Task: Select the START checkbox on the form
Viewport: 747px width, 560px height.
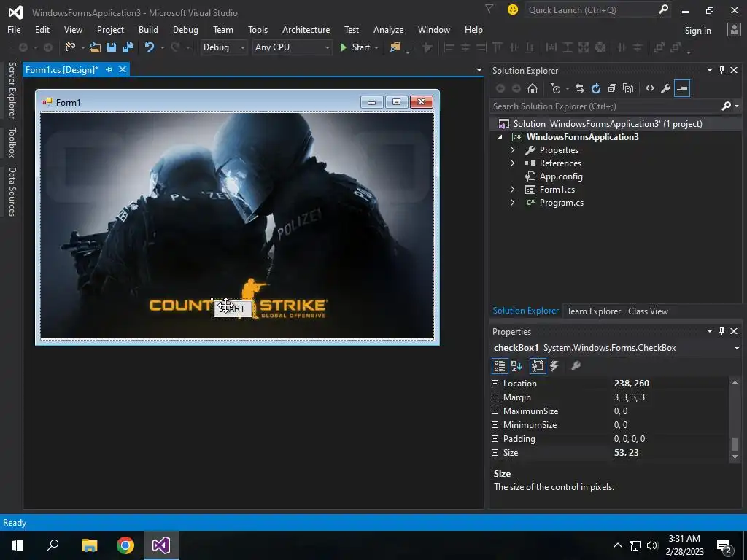Action: tap(233, 308)
